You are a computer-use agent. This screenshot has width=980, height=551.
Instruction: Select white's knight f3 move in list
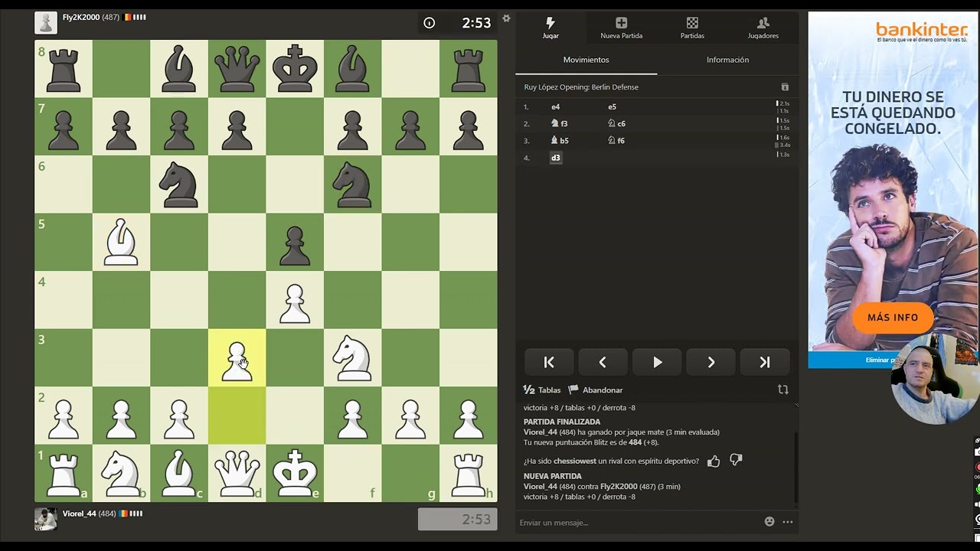point(560,123)
